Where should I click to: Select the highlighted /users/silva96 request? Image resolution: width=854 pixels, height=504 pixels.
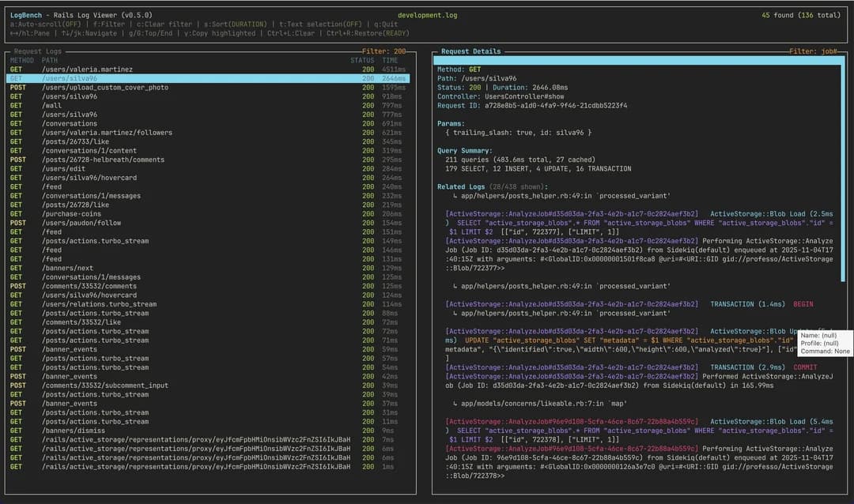[x=95, y=78]
